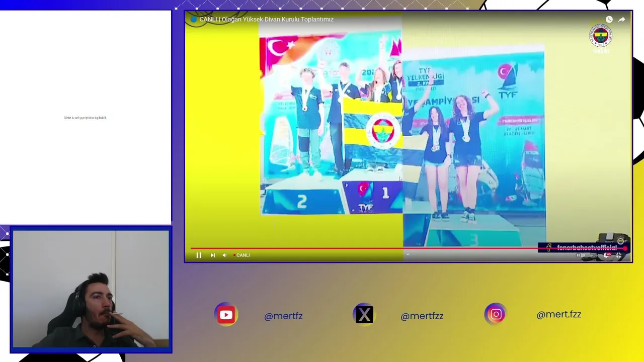
Task: Pause the live video playback
Action: point(199,255)
